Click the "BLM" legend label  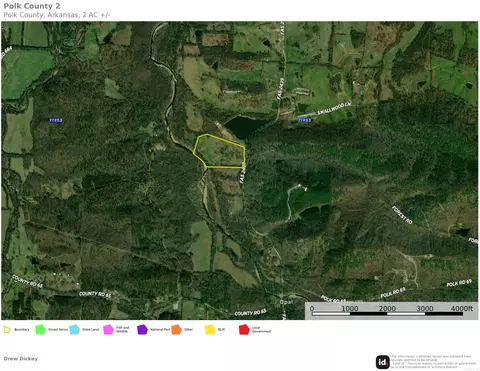pyautogui.click(x=221, y=330)
